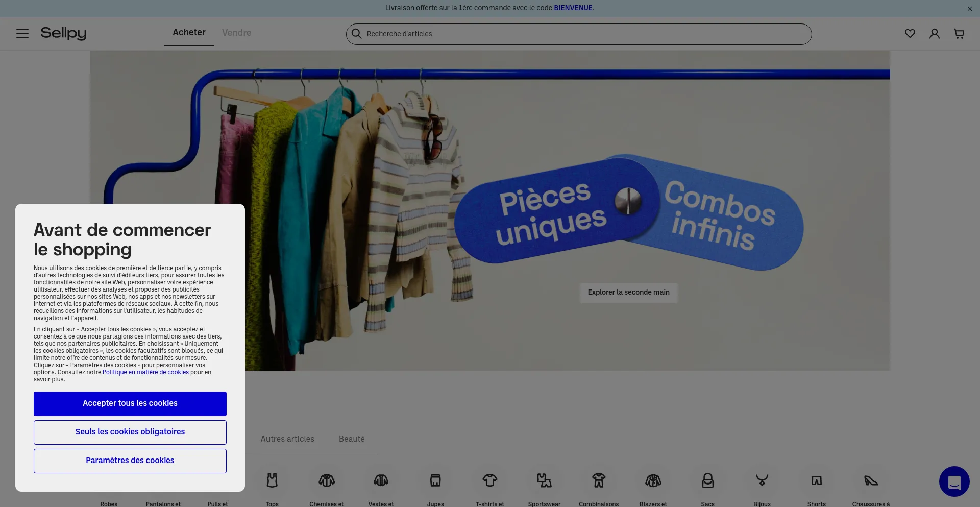Select the Sacs category icon
Screen dimensions: 980x507
click(x=707, y=480)
